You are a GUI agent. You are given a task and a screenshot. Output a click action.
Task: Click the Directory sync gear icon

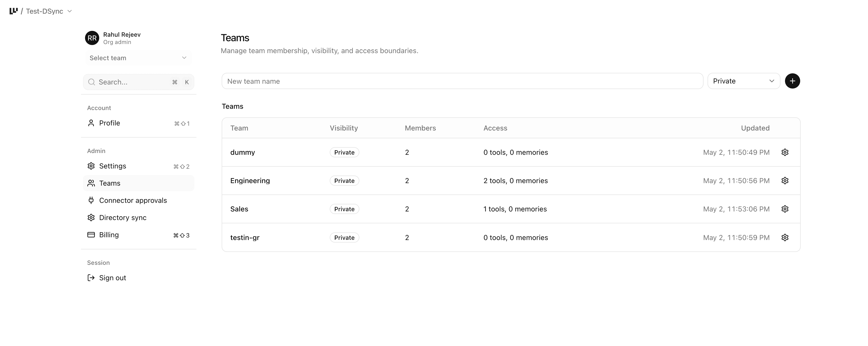tap(91, 218)
